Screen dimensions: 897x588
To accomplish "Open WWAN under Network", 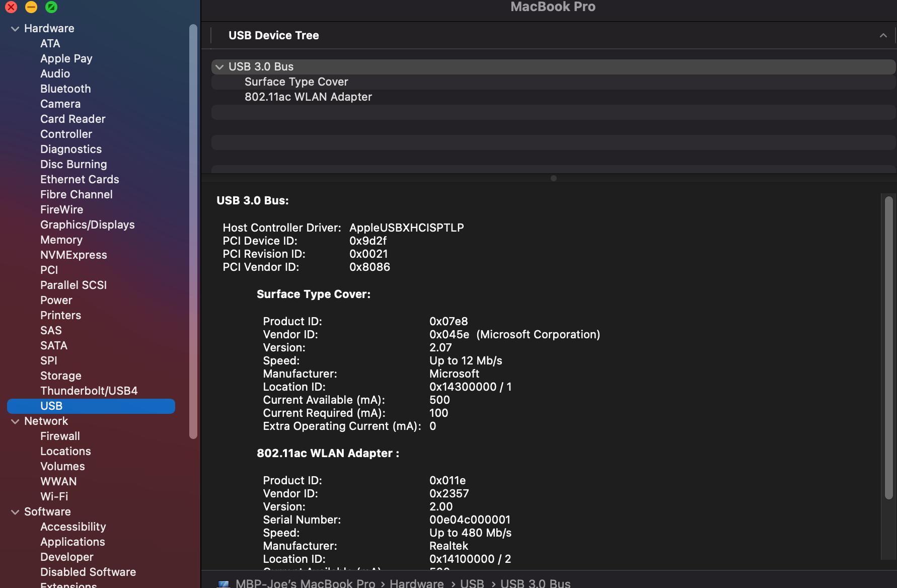I will 58,481.
